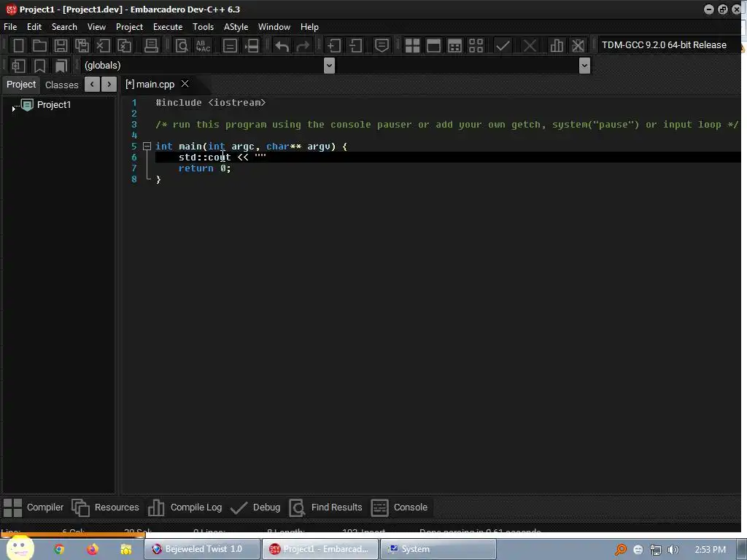Select Project1 in the project tree

coord(54,105)
